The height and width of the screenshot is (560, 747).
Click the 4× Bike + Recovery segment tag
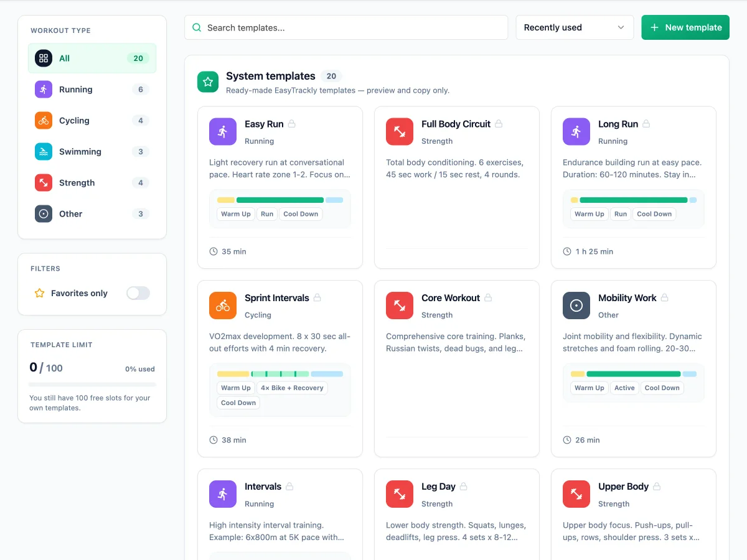tap(292, 388)
